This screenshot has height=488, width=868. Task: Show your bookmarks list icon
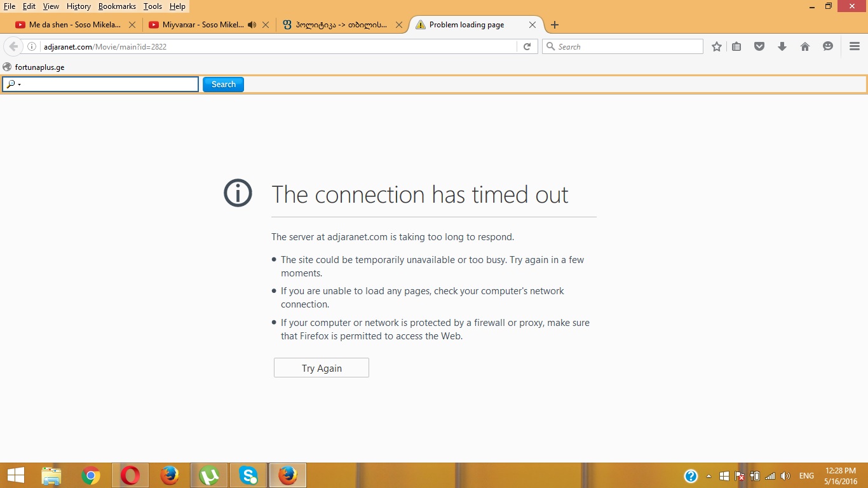coord(736,46)
